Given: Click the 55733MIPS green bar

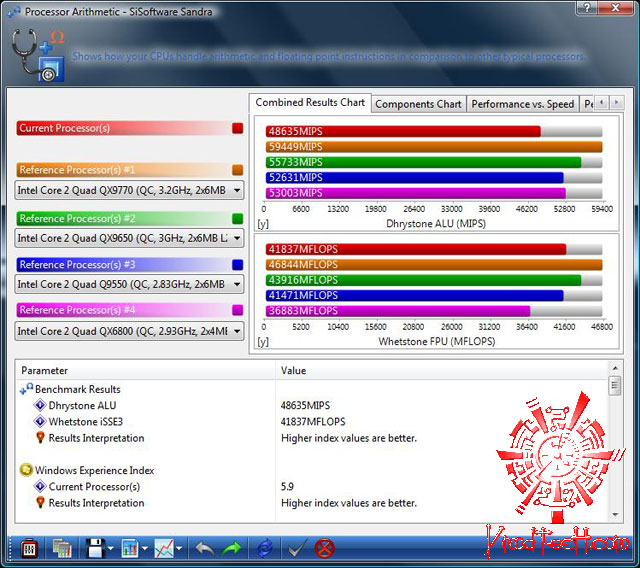Looking at the screenshot, I should [423, 162].
